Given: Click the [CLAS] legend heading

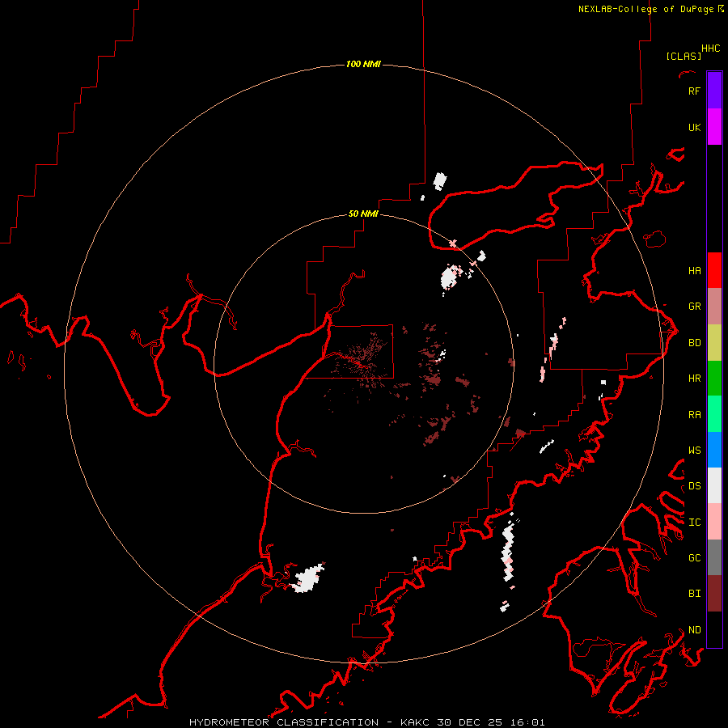Looking at the screenshot, I should click(x=684, y=56).
